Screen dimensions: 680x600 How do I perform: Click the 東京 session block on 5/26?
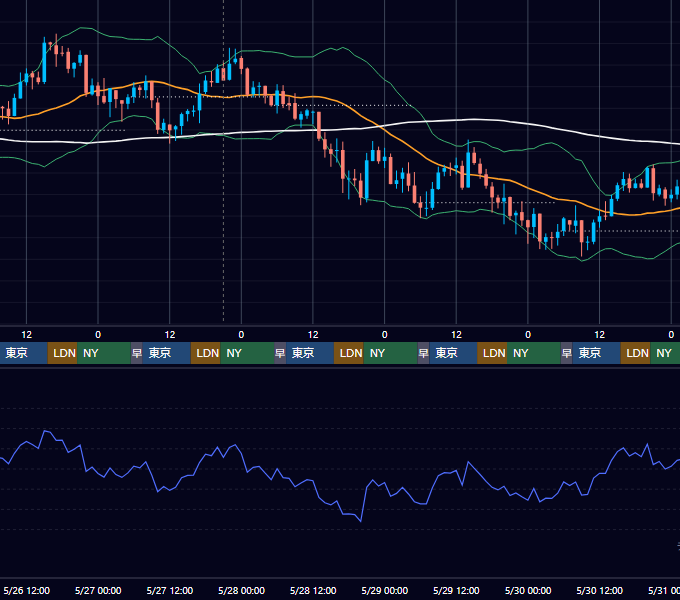tap(23, 353)
